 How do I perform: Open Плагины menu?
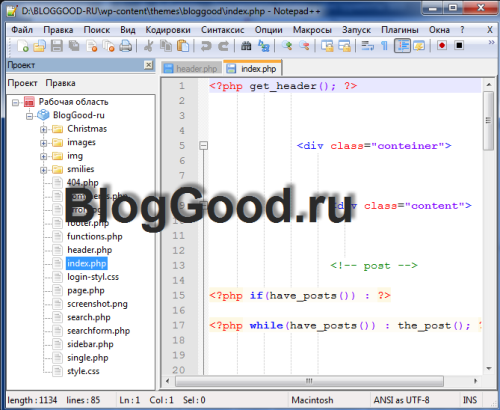click(x=400, y=30)
